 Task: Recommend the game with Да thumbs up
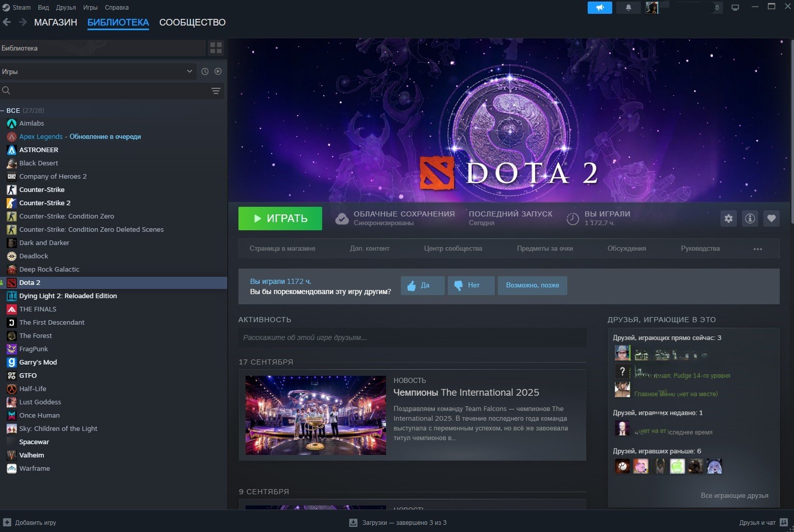click(422, 285)
